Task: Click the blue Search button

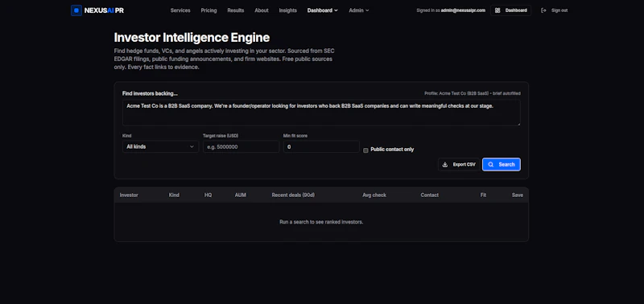Action: (x=501, y=165)
